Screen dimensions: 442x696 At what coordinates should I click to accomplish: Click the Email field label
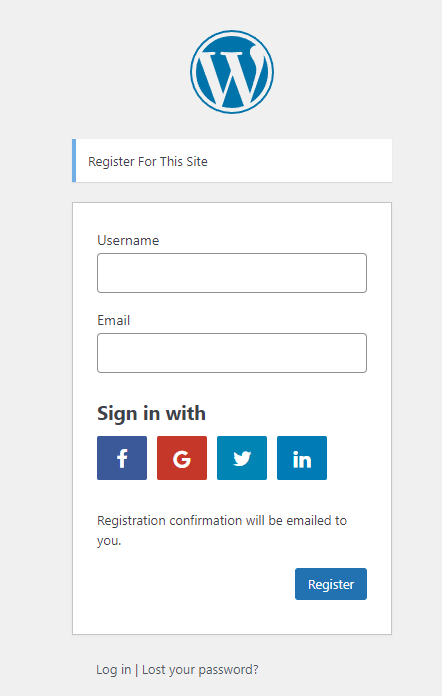tap(114, 320)
